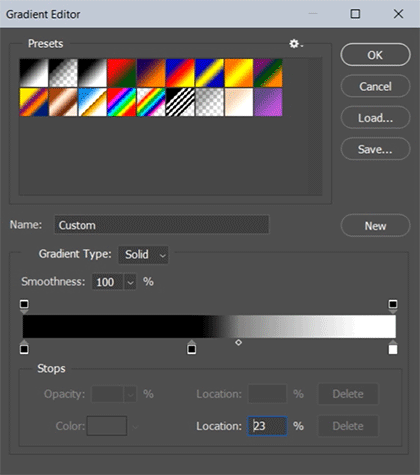Screen dimensions: 420x475
Task: Select the middle black color stop
Action: tap(191, 348)
